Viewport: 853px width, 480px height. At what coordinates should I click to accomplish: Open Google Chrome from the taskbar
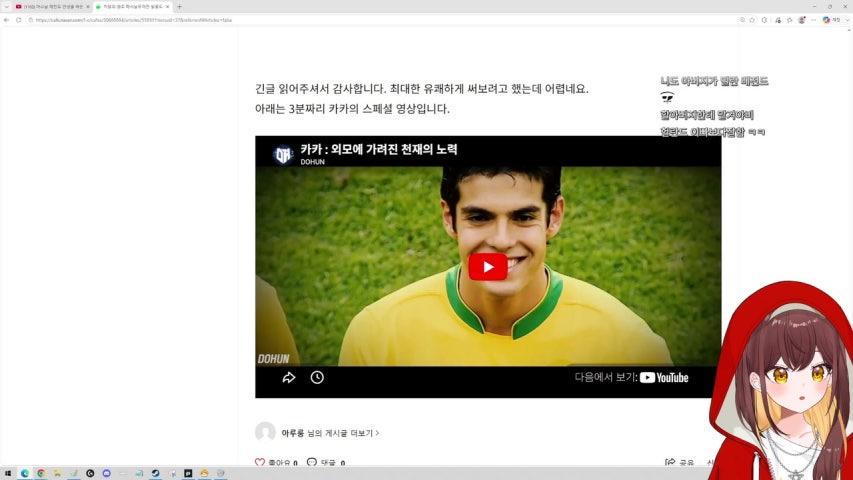(x=41, y=473)
